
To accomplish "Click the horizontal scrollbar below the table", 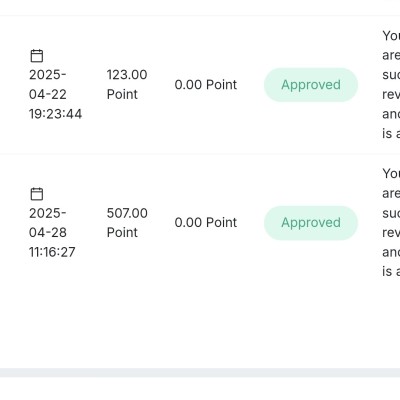I will pyautogui.click(x=200, y=372).
